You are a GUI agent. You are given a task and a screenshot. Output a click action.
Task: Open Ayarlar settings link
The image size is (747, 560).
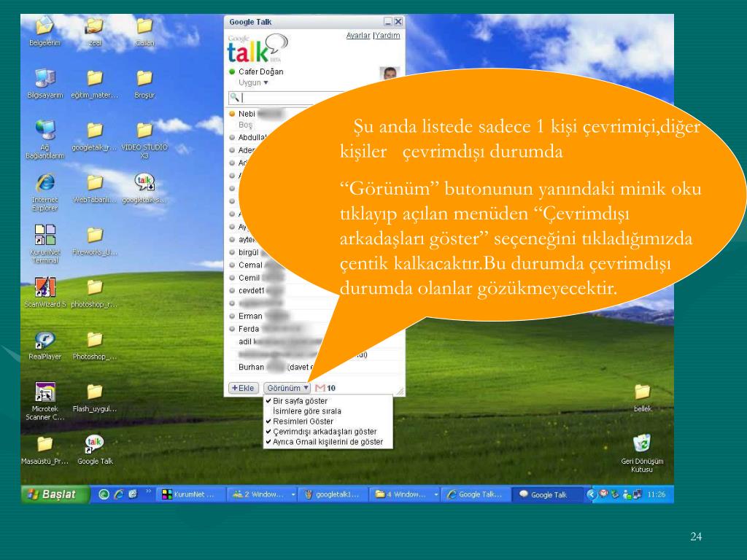(x=357, y=36)
